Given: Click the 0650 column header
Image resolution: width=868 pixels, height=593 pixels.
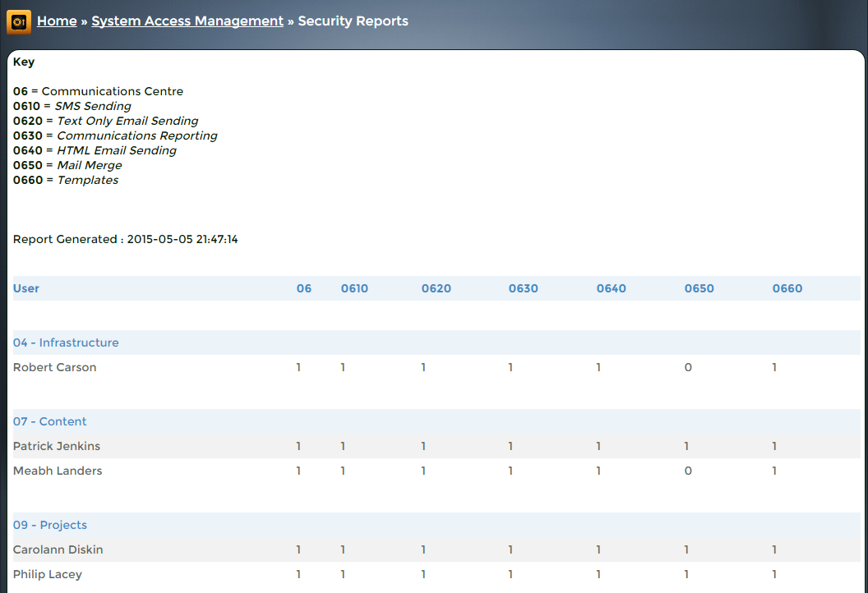Looking at the screenshot, I should coord(699,288).
